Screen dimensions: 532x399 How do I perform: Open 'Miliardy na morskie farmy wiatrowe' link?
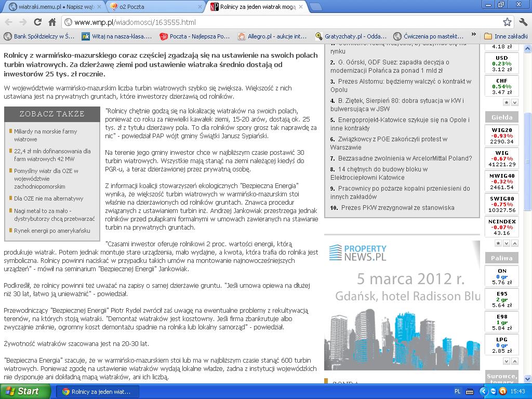click(x=46, y=136)
